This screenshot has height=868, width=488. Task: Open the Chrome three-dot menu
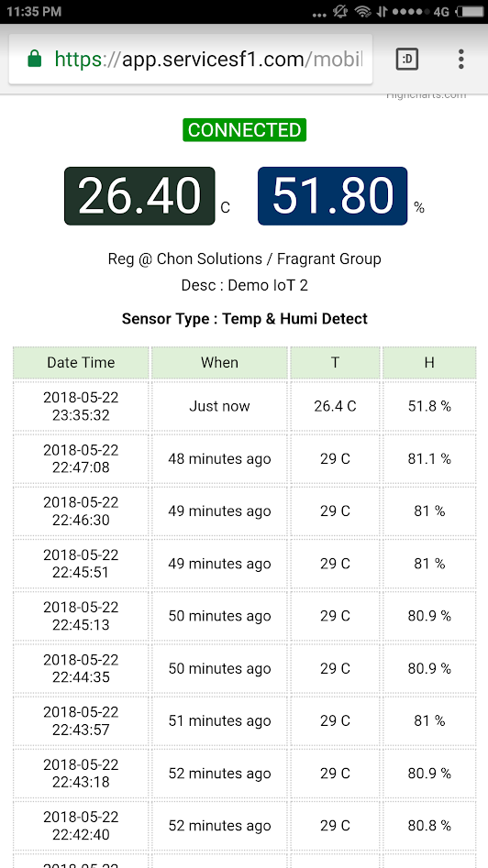[460, 60]
